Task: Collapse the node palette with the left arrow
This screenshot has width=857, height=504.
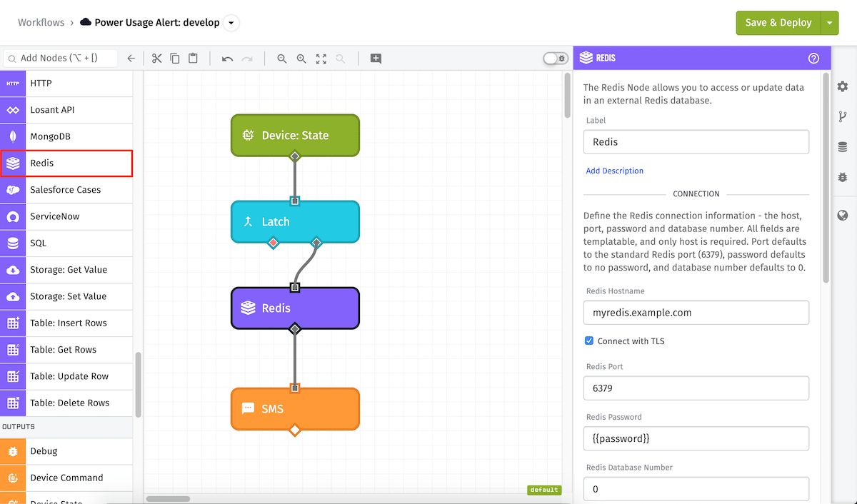Action: pos(131,59)
